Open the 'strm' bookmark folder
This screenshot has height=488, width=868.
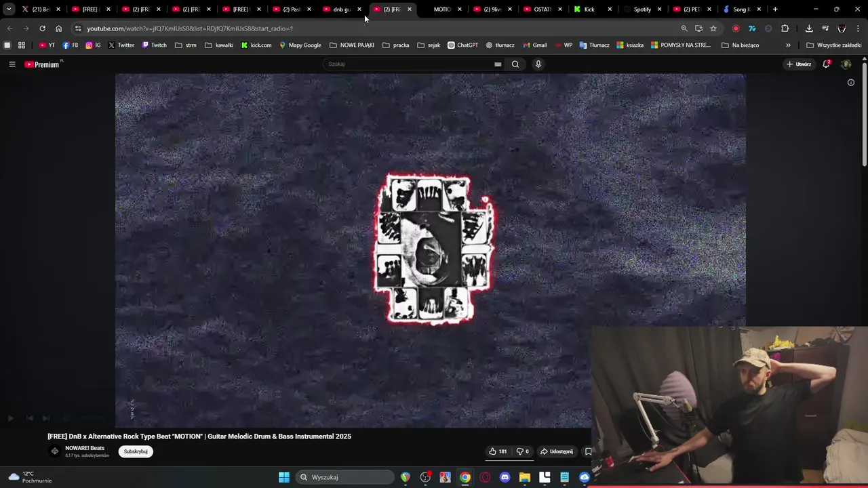[185, 45]
